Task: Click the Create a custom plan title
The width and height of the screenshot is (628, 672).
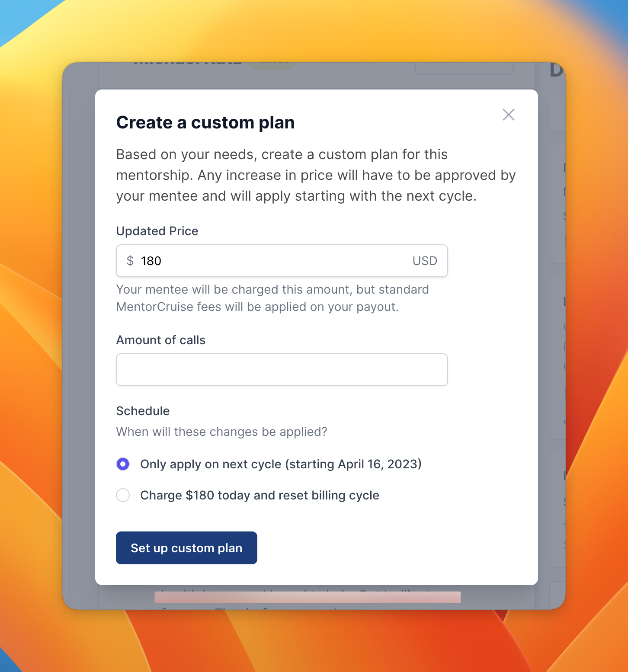Action: 205,122
